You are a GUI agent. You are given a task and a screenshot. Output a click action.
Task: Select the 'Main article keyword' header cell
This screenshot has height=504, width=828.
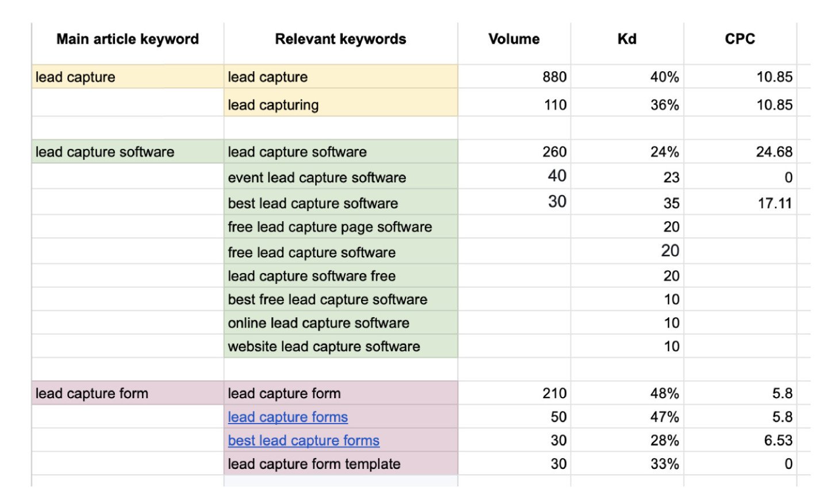[x=128, y=44]
